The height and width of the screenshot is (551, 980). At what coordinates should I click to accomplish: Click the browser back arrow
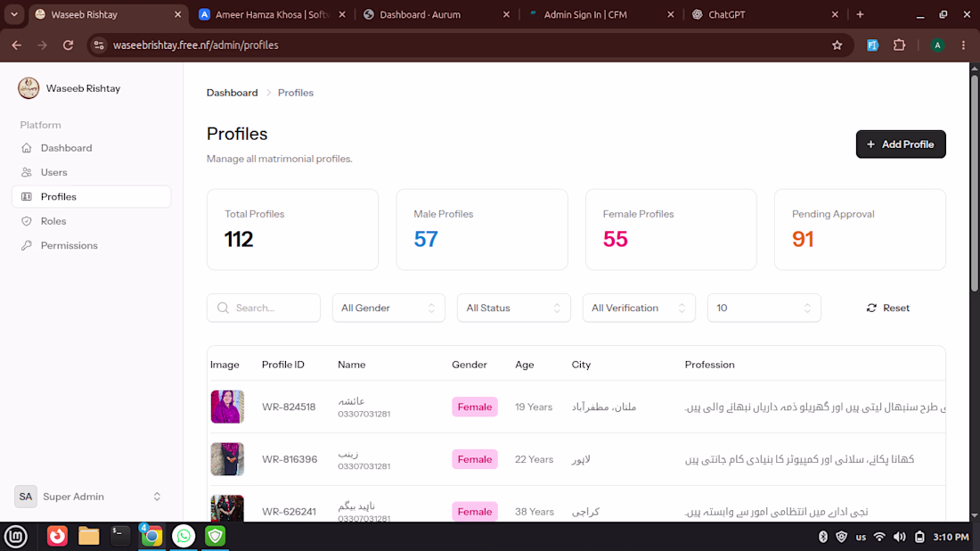tap(17, 45)
